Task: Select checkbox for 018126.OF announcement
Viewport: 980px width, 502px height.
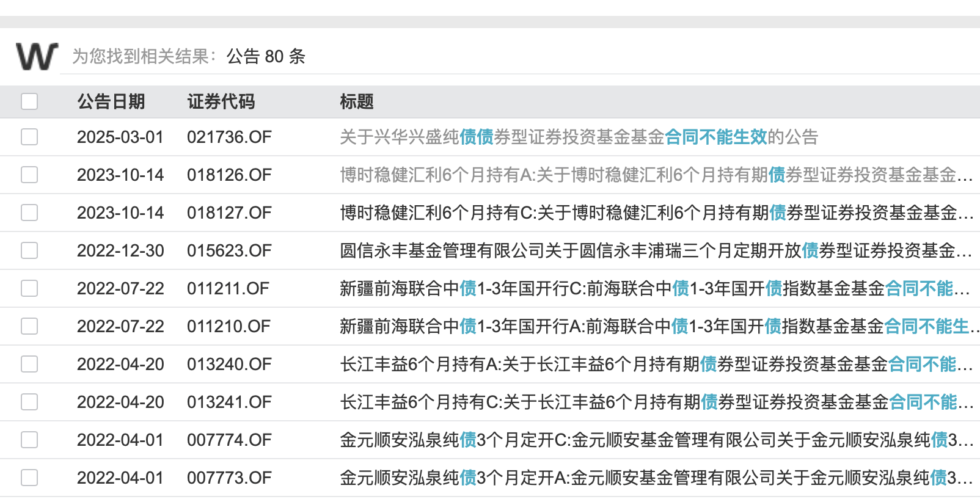Action: [29, 175]
